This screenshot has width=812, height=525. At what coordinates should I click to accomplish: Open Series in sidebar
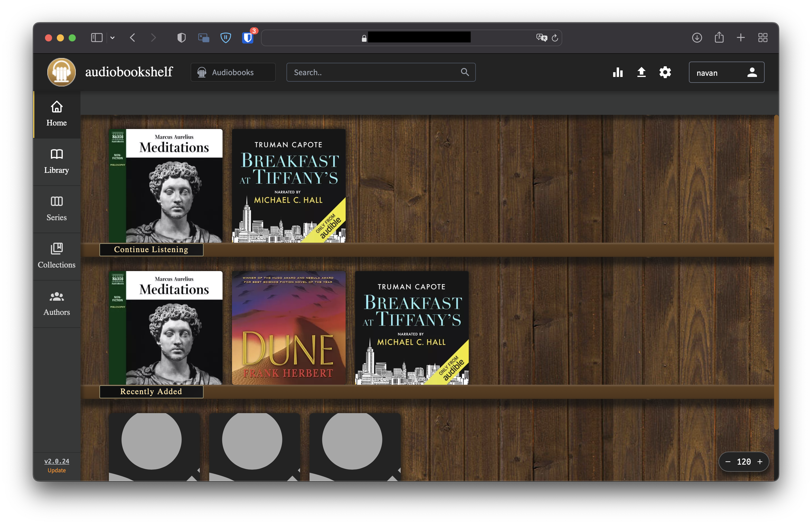click(x=57, y=209)
